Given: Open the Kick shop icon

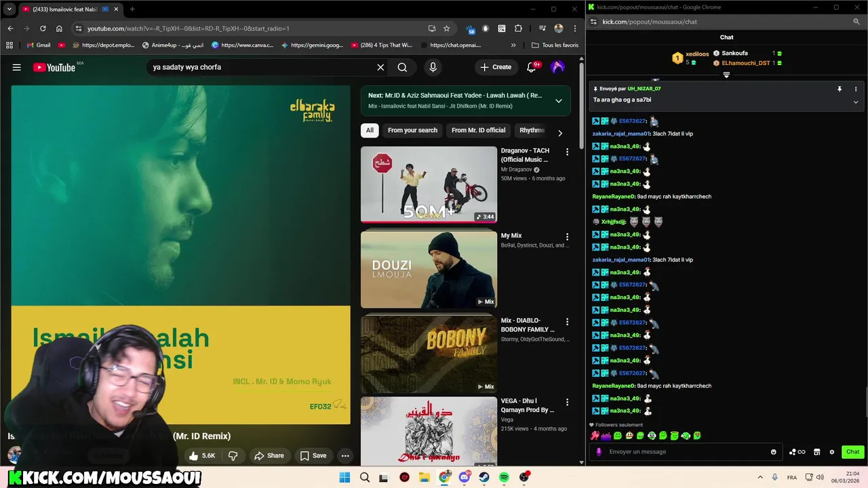Looking at the screenshot, I should coord(817,452).
